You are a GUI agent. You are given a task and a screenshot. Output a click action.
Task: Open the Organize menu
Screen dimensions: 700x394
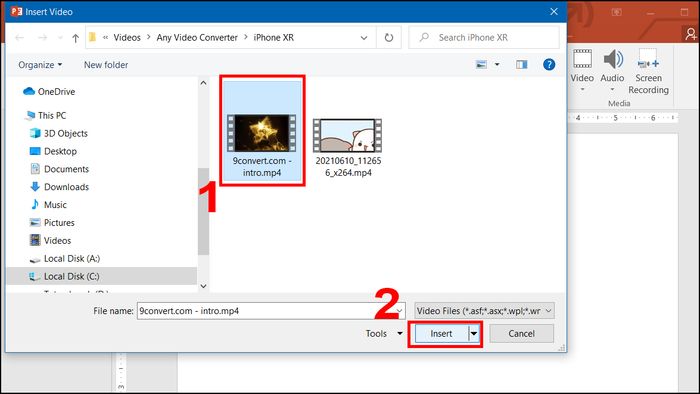pyautogui.click(x=40, y=65)
